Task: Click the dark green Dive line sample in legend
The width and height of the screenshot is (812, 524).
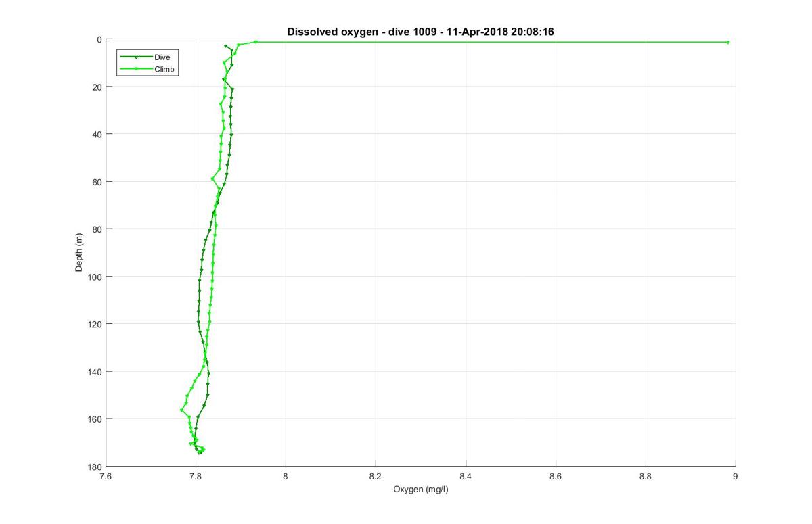Action: [136, 57]
